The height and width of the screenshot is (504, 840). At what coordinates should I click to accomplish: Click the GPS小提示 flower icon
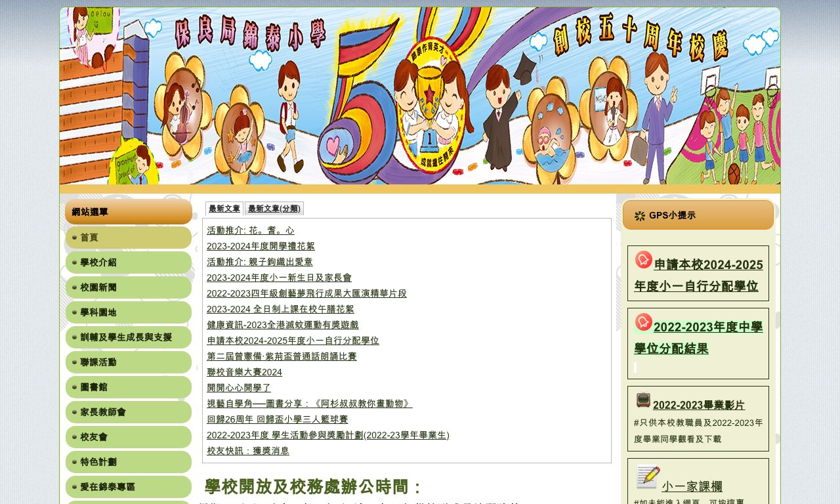point(640,216)
